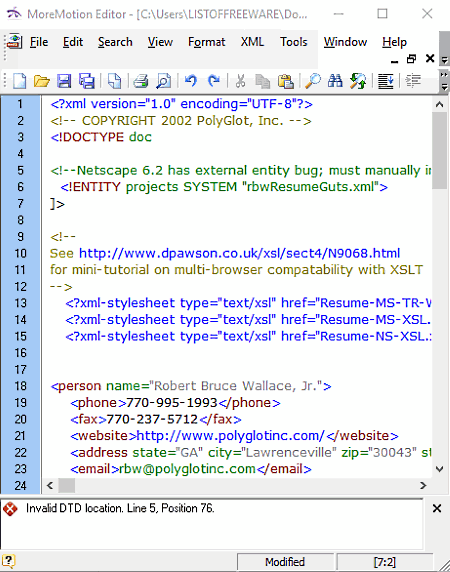Click the Redo arrow icon
The height and width of the screenshot is (572, 450).
click(214, 81)
